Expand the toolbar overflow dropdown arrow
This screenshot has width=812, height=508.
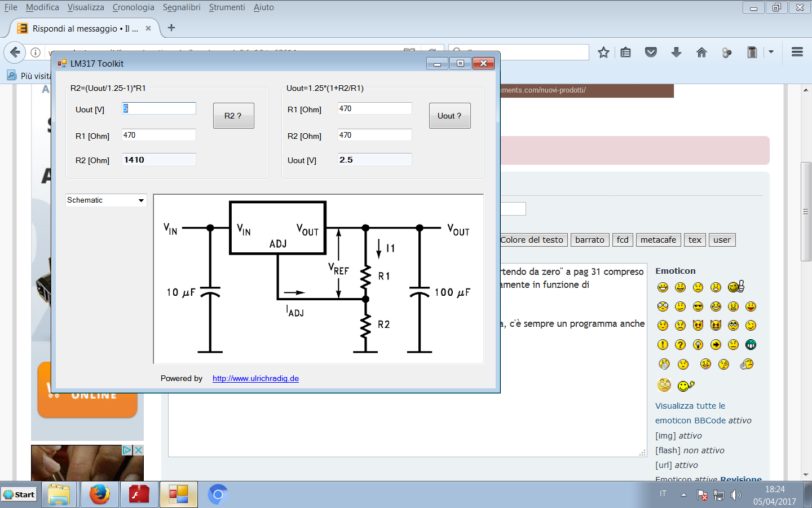click(771, 52)
